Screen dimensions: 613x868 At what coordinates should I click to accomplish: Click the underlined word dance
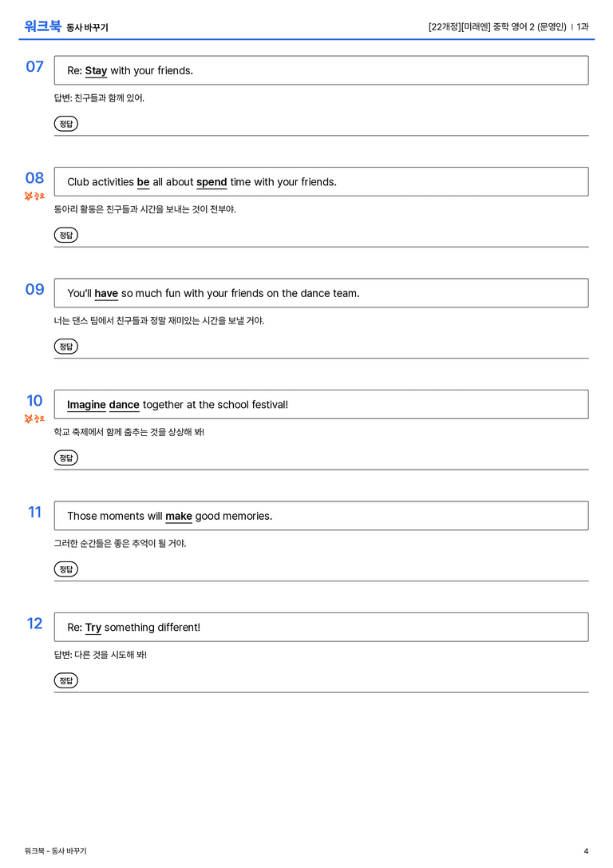pos(124,405)
